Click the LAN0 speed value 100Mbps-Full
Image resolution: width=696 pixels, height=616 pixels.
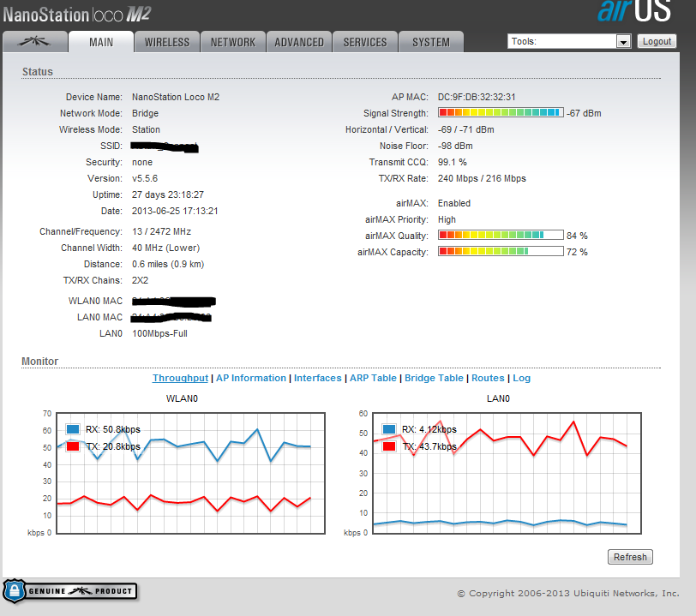click(159, 333)
